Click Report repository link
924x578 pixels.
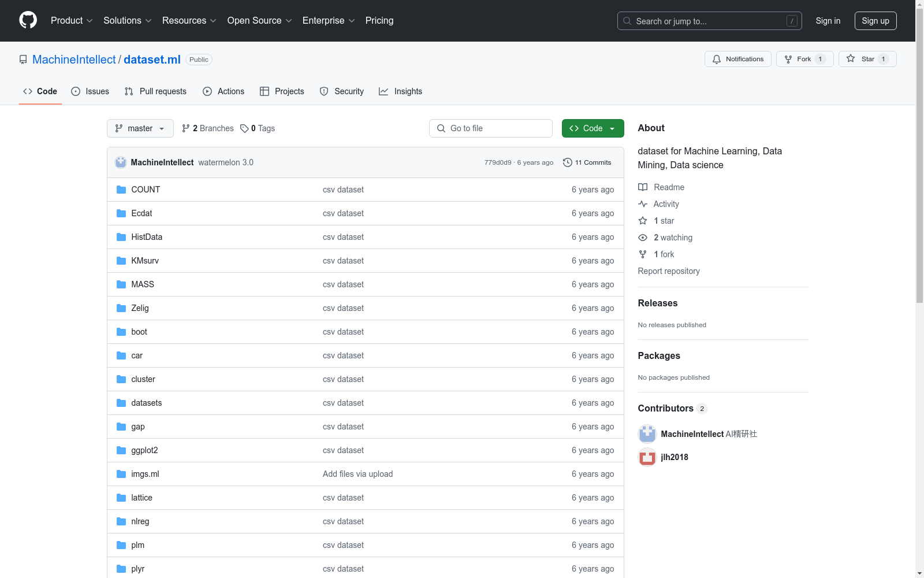[669, 271]
